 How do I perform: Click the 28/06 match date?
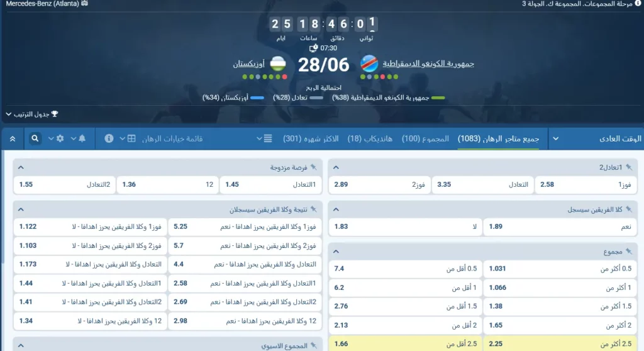click(x=323, y=65)
